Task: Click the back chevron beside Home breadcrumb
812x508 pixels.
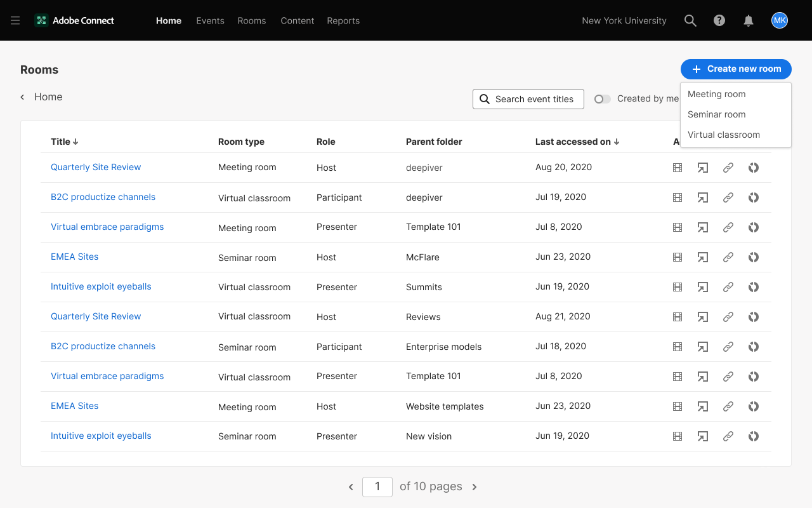Action: pyautogui.click(x=22, y=97)
